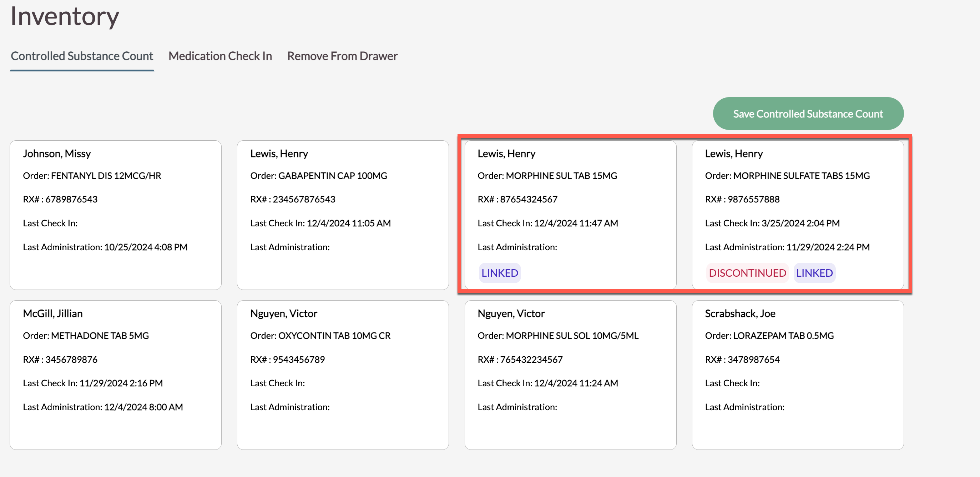Click RX# 6789876543 text
The height and width of the screenshot is (477, 980).
click(60, 199)
